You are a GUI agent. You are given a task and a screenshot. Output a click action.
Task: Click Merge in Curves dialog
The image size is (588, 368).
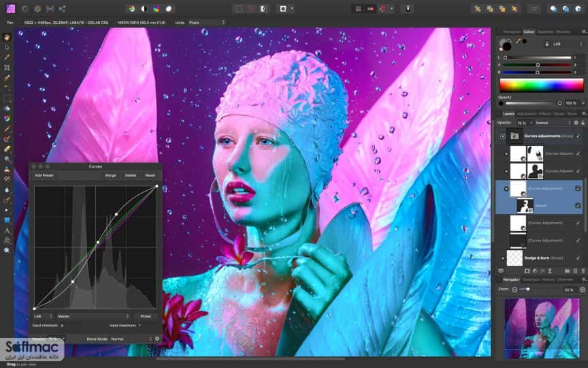111,175
